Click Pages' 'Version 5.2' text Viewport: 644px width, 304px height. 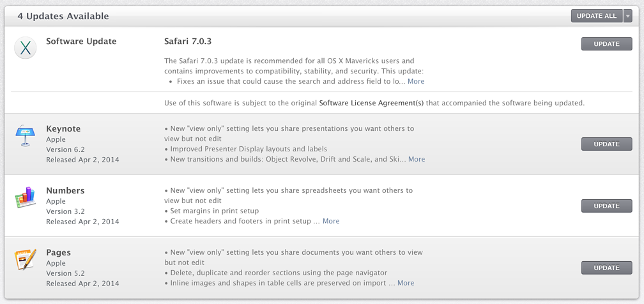pos(65,273)
